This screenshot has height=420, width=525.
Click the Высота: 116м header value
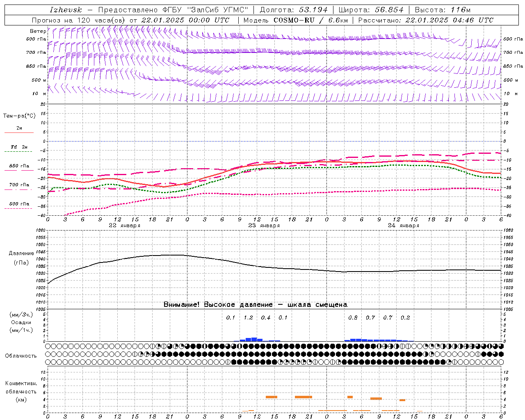(443, 10)
